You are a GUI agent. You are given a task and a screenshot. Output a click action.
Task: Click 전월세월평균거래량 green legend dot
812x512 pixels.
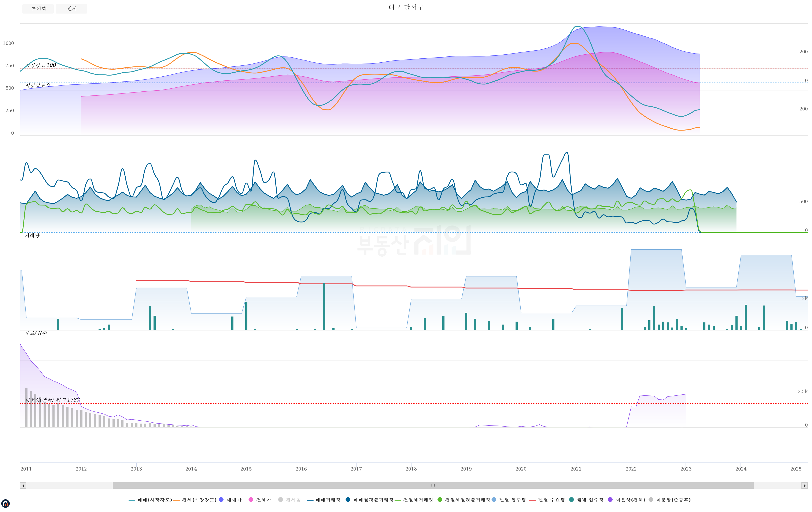click(x=440, y=500)
